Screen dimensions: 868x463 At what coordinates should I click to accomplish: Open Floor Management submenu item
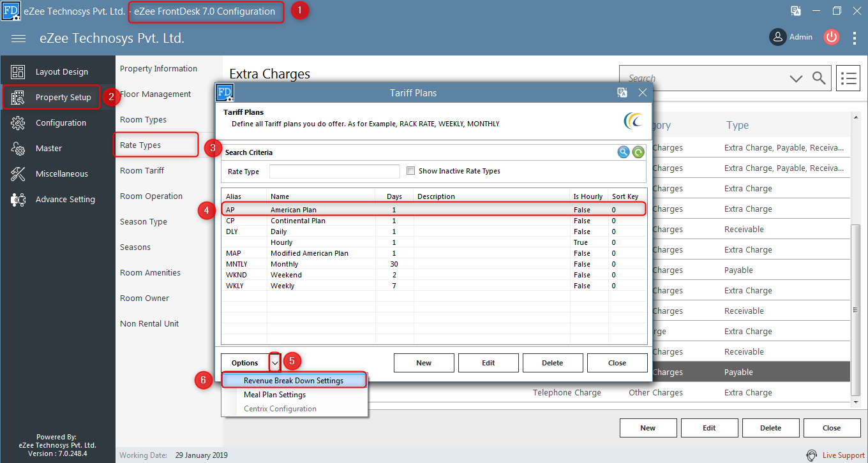point(156,94)
